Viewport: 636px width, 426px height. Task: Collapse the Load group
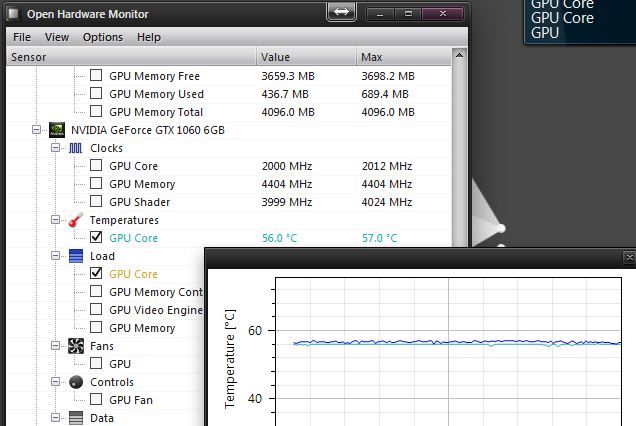(x=56, y=256)
